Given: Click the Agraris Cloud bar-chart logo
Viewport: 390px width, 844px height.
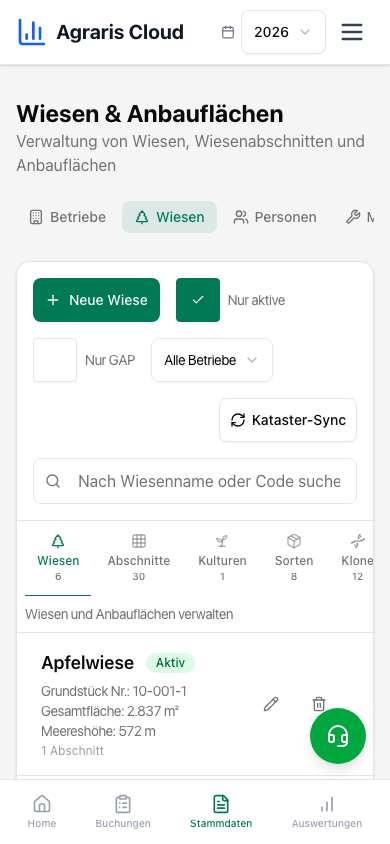Looking at the screenshot, I should pyautogui.click(x=32, y=32).
